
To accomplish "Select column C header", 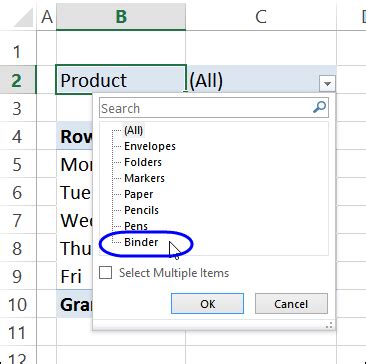I will pos(261,17).
